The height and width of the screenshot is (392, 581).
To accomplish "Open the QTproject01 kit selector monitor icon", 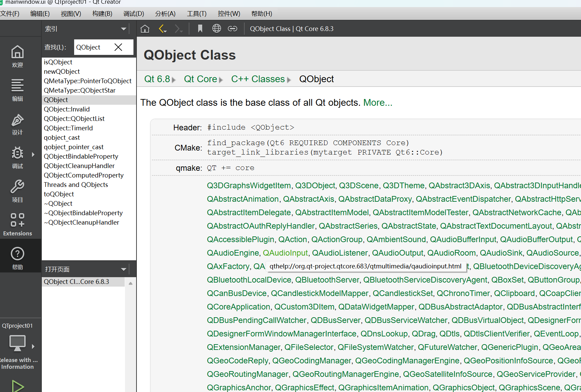I will pos(18,343).
